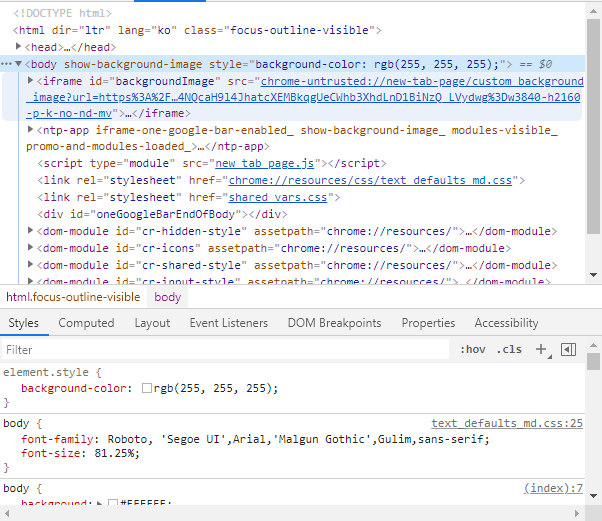Select the oneGoogleBarEndOfBody div row

162,214
